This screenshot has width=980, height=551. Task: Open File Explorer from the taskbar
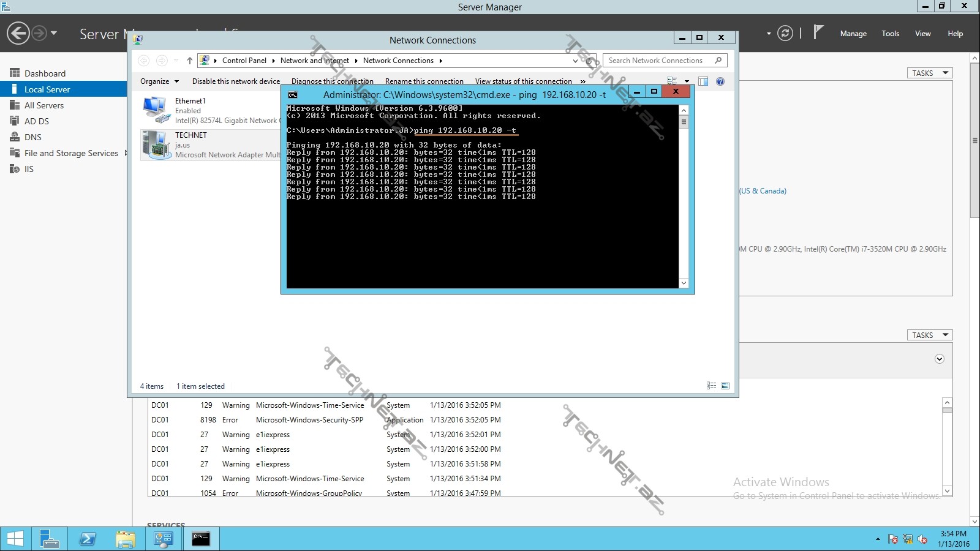126,539
